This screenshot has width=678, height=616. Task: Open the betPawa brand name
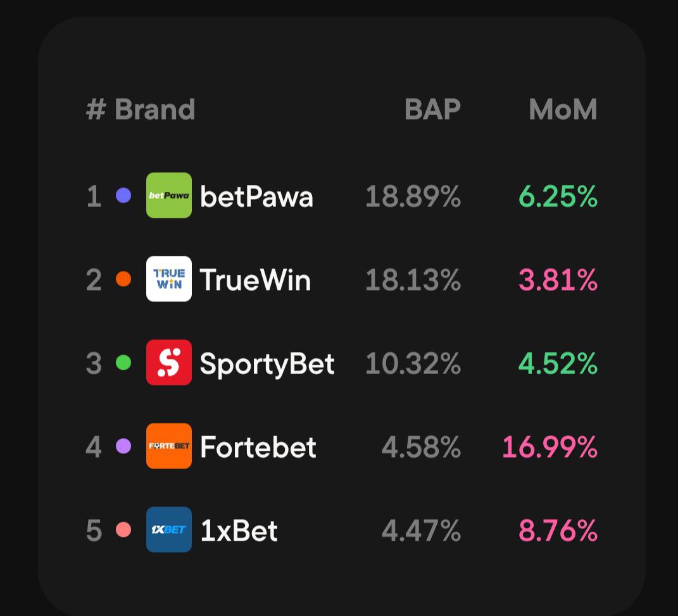[x=256, y=196]
